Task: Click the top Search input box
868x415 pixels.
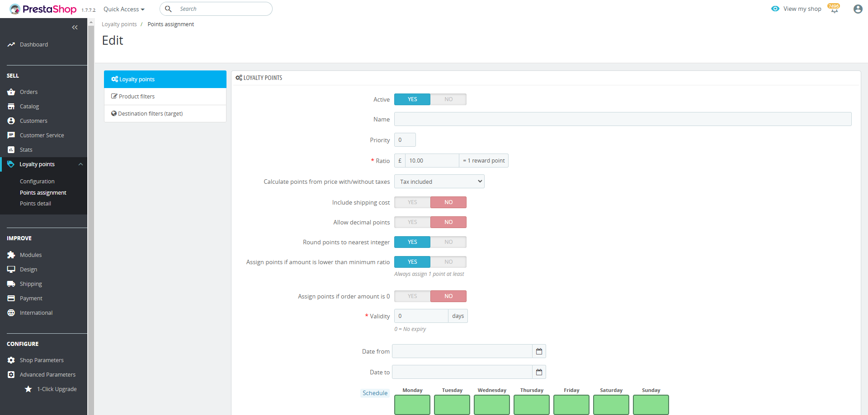Action: (216, 9)
